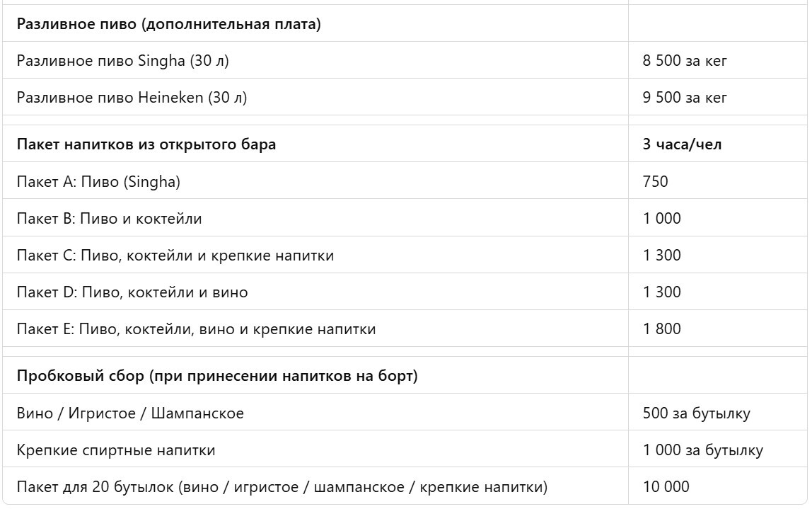Click the "500 за бутылку" fee cell
The height and width of the screenshot is (509, 812).
[696, 413]
